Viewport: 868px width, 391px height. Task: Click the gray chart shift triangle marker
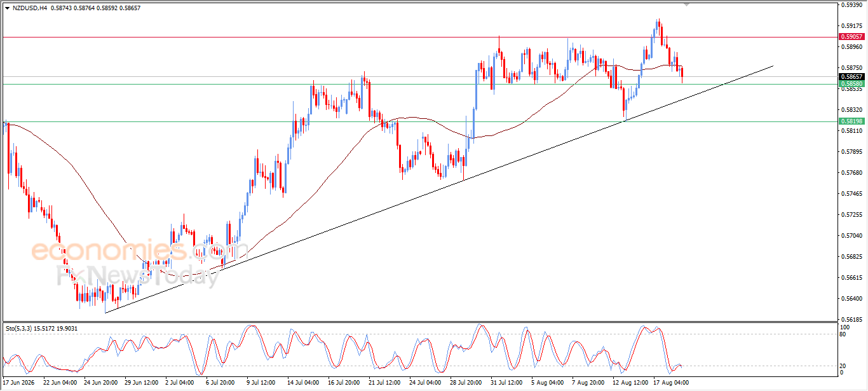[686, 4]
